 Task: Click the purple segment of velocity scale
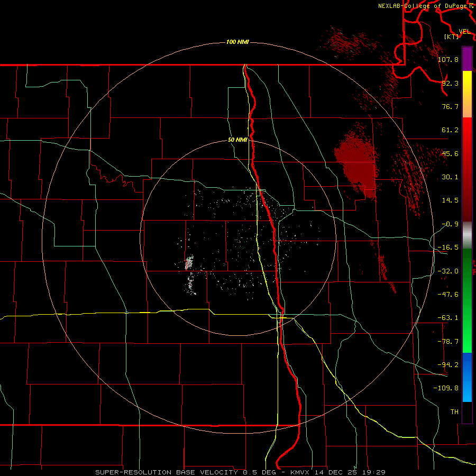[x=467, y=59]
